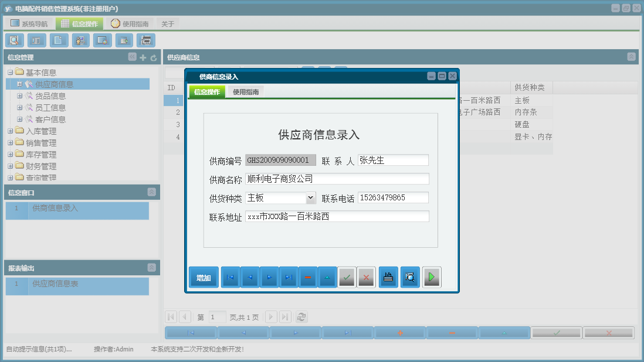
Task: Go to next record with the forward arrow icon
Action: (269, 276)
